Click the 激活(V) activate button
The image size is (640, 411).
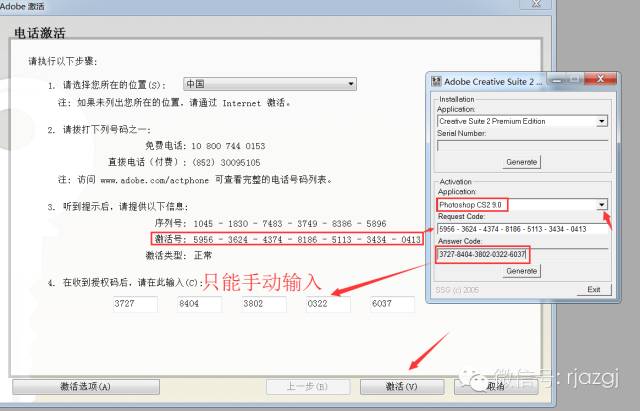pos(402,387)
